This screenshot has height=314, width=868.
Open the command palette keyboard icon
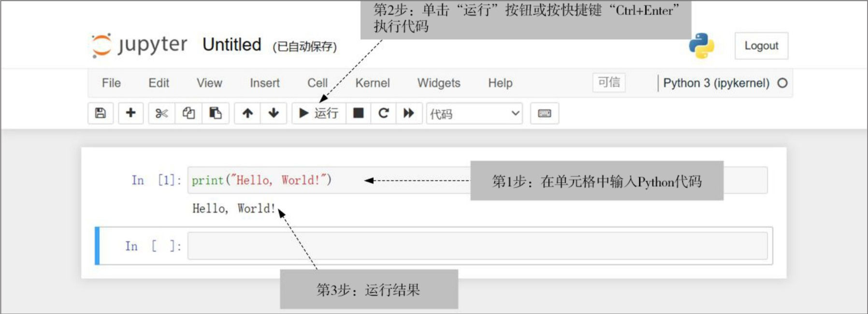[545, 113]
